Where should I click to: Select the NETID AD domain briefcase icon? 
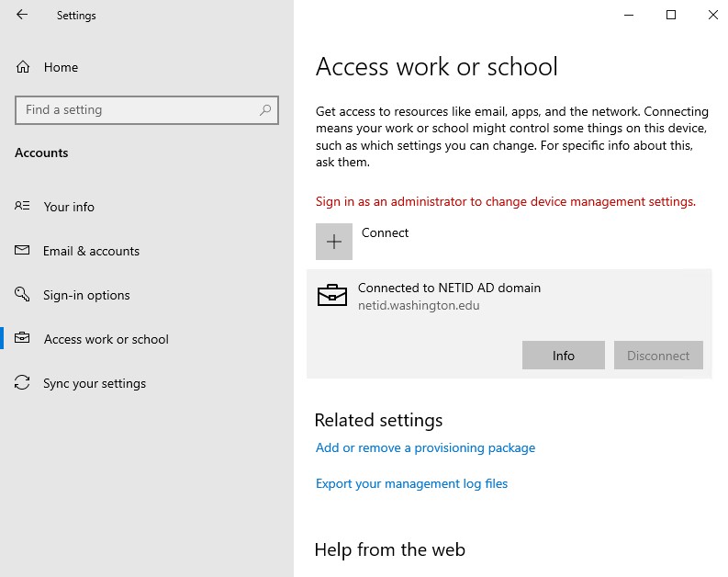tap(332, 295)
